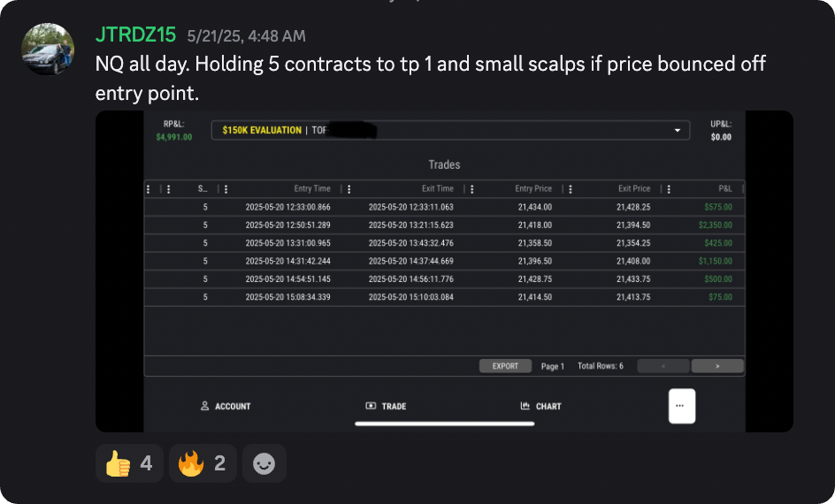This screenshot has width=835, height=504.
Task: Open the Chart tab
Action: [x=541, y=406]
